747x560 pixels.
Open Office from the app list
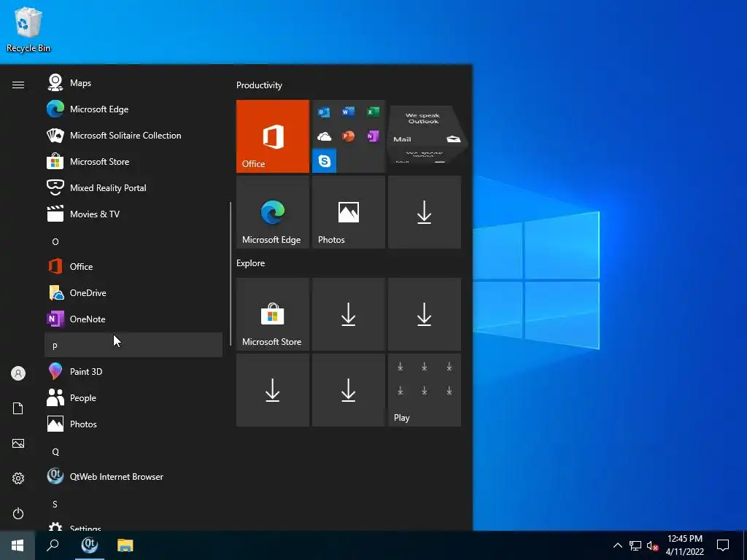pyautogui.click(x=133, y=266)
